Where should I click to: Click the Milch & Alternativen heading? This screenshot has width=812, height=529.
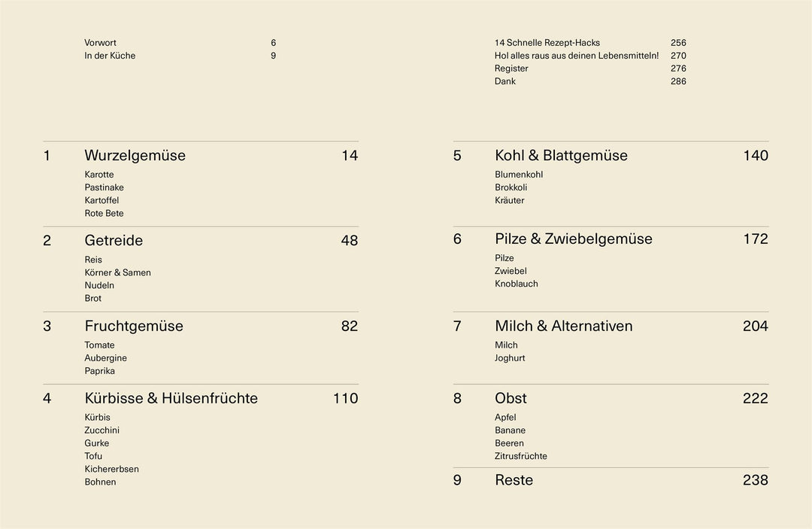[x=563, y=326]
